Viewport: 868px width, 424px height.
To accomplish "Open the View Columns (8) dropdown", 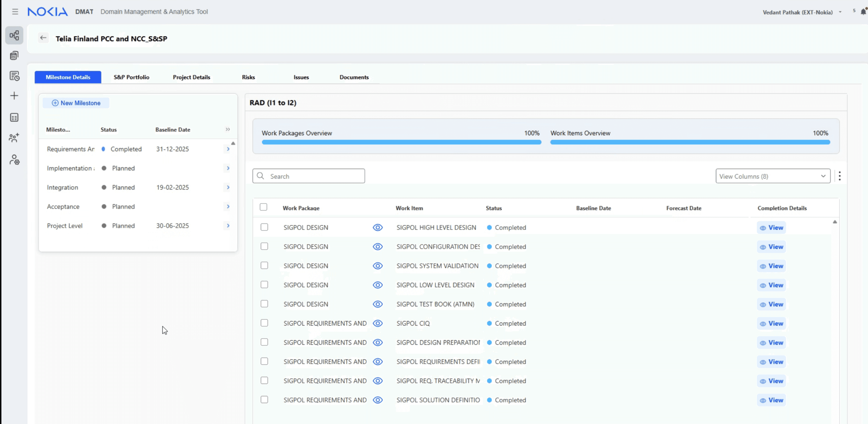I will pos(773,176).
